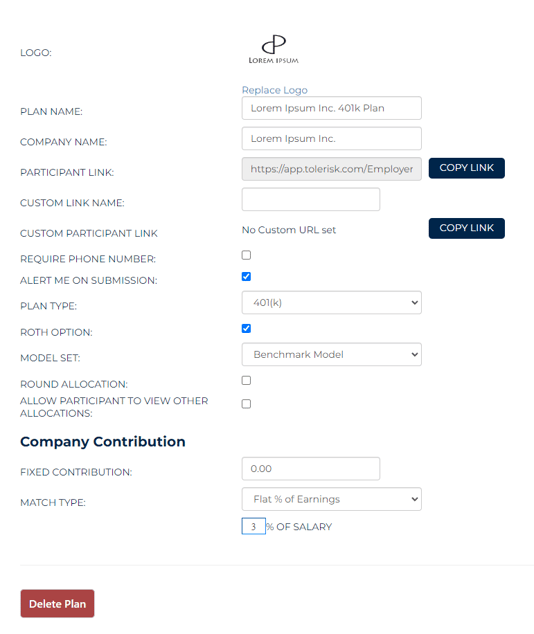Uncheck Alert Me On Submission
534x634 pixels.
pos(246,277)
